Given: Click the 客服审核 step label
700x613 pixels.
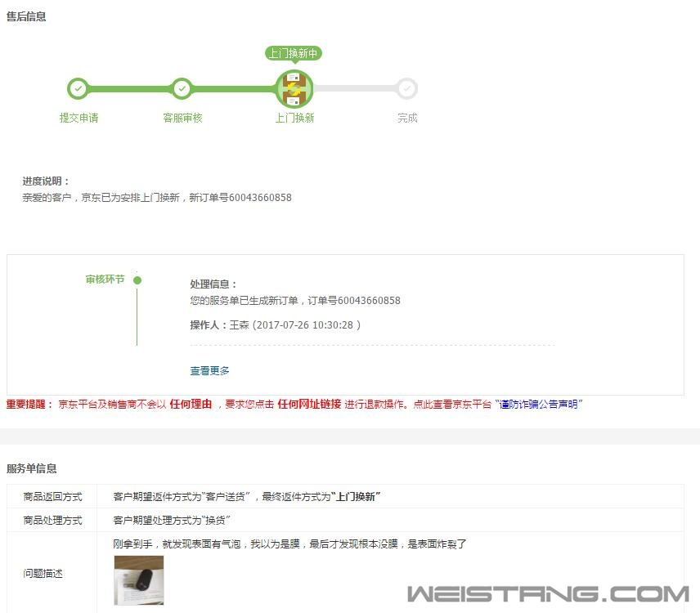Looking at the screenshot, I should pos(182,118).
